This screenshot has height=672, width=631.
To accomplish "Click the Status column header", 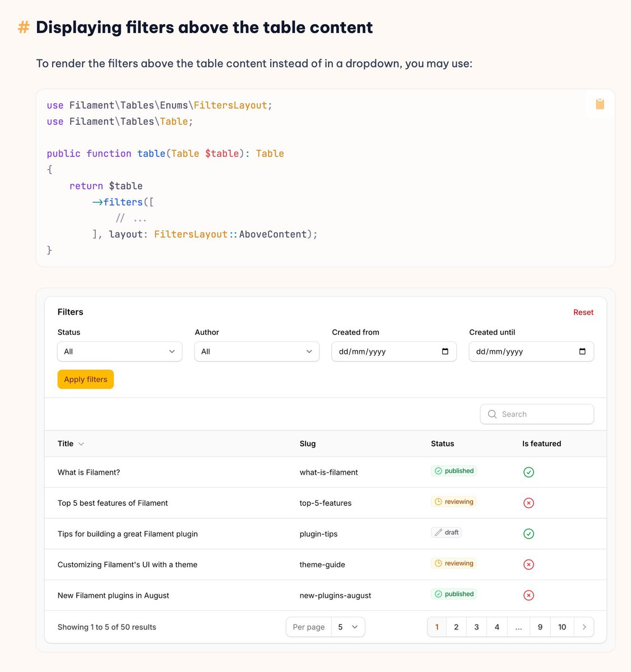I will [443, 444].
